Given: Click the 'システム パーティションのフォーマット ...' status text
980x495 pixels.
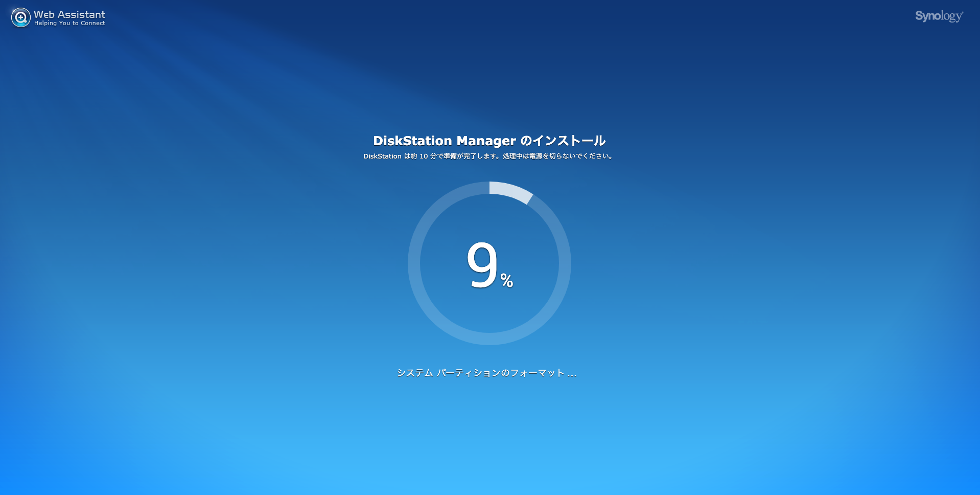Looking at the screenshot, I should (x=486, y=373).
